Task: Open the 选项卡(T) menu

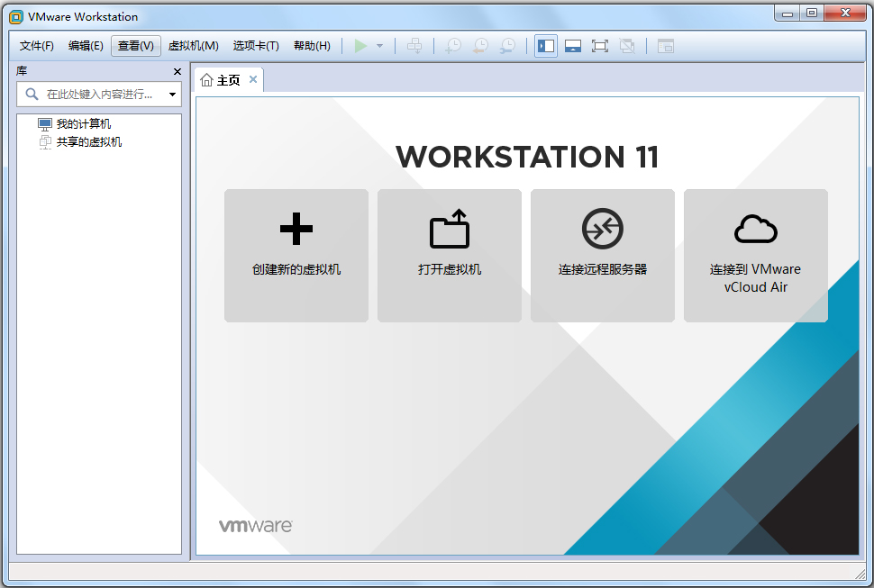Action: click(256, 46)
